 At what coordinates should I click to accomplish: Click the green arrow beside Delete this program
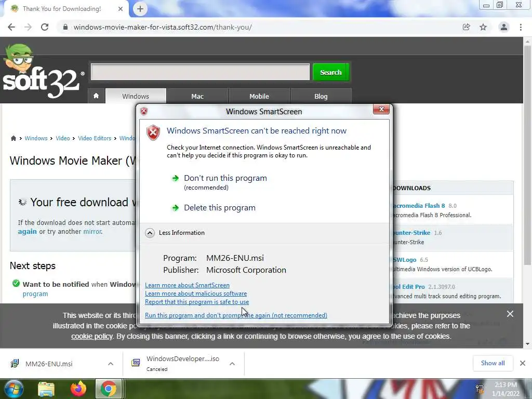(x=176, y=208)
